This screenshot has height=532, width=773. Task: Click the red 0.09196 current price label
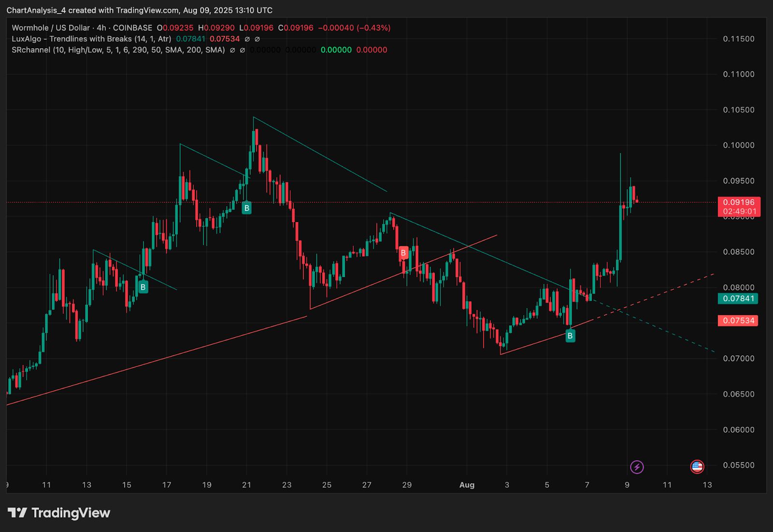[x=739, y=207]
